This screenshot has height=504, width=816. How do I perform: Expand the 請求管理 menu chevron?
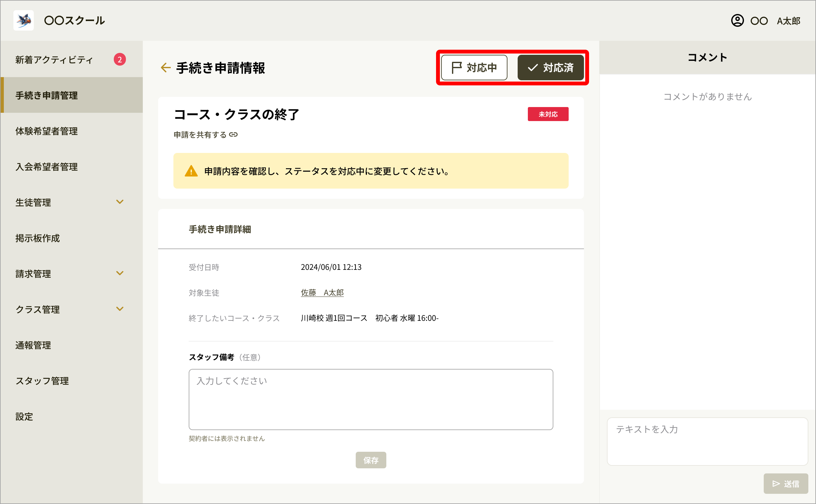tap(120, 273)
